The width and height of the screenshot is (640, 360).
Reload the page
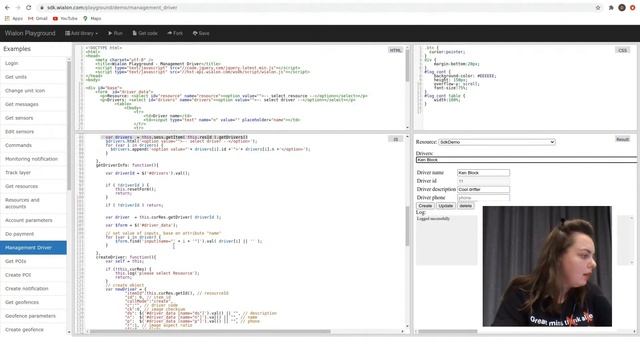[x=29, y=8]
